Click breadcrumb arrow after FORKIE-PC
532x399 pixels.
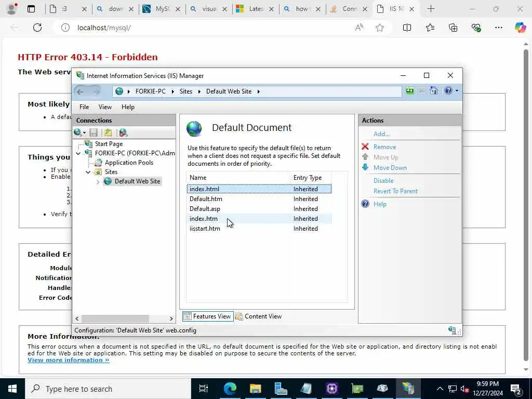pyautogui.click(x=172, y=91)
